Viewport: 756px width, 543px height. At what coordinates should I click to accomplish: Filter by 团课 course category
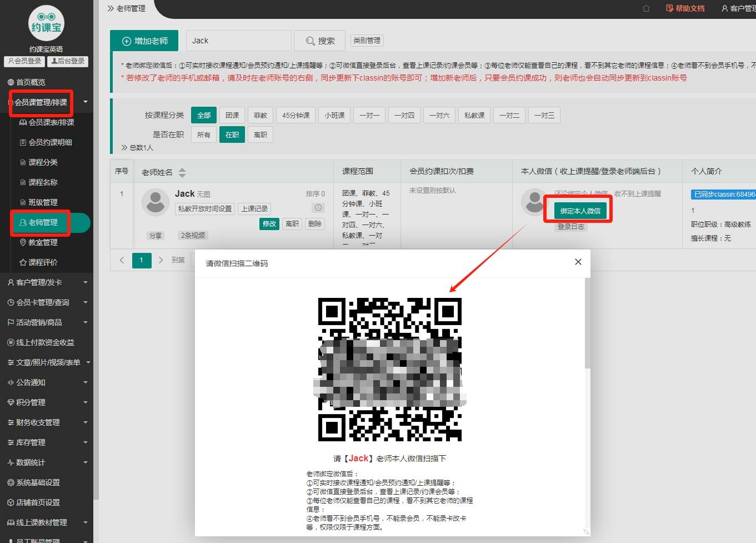(232, 115)
